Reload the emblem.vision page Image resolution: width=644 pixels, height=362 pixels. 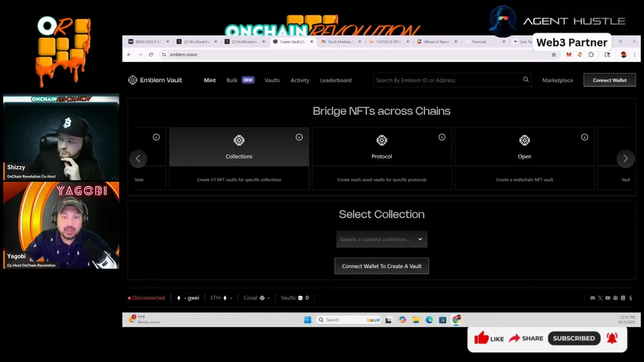click(x=150, y=54)
